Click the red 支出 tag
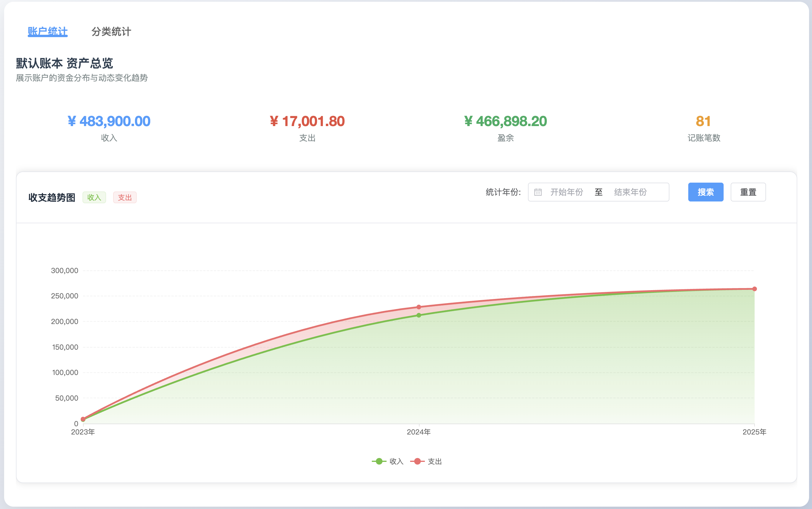The height and width of the screenshot is (509, 812). coord(125,198)
